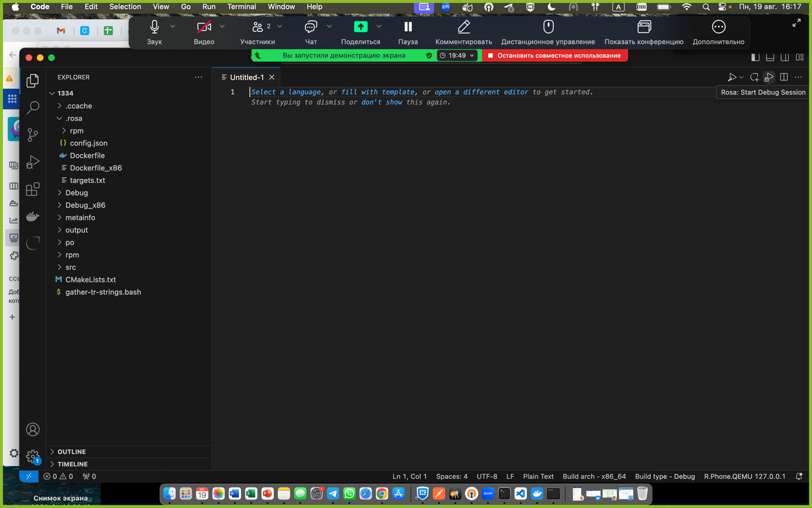Expand the OUTLINE section

72,452
